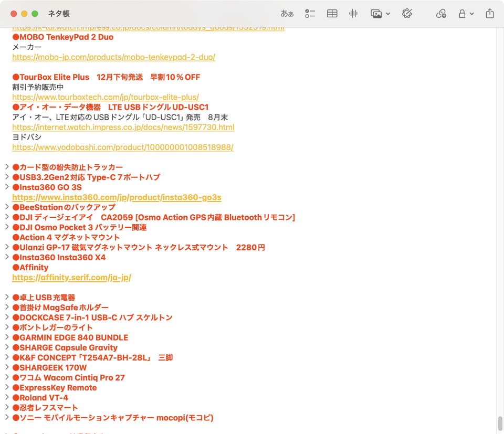504x434 pixels.
Task: Click the Affinity heading
Action: [30, 268]
